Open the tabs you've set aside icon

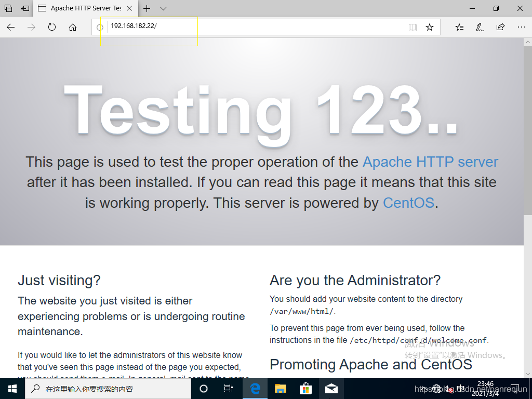click(x=8, y=8)
